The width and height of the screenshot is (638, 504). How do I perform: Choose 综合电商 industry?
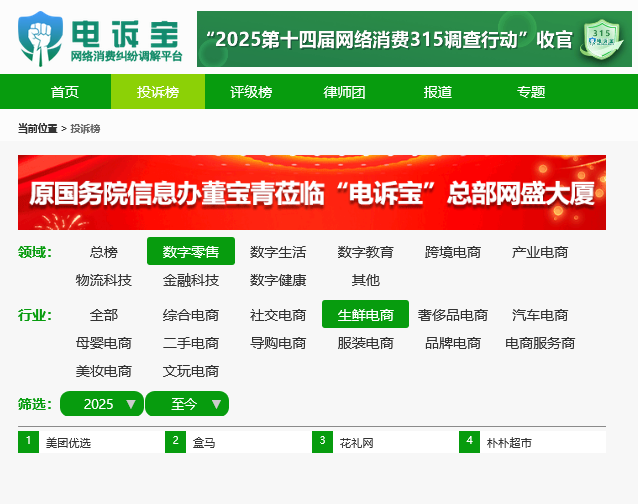tap(191, 314)
